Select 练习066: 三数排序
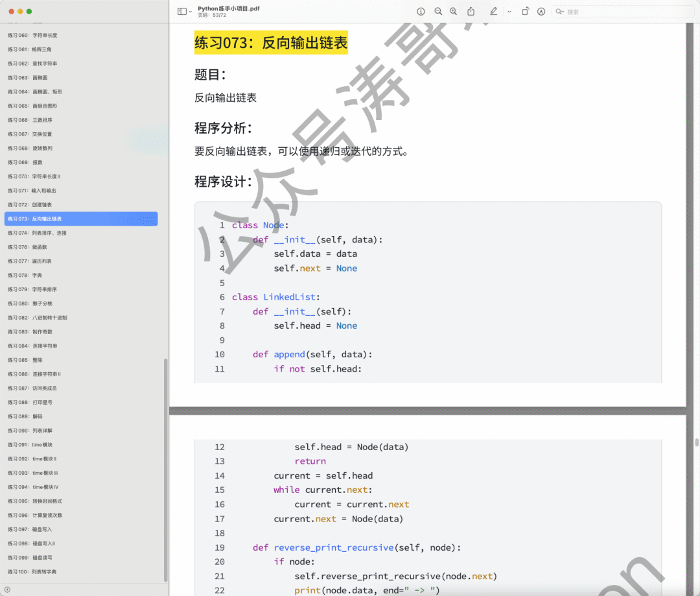The height and width of the screenshot is (596, 700). tap(30, 120)
